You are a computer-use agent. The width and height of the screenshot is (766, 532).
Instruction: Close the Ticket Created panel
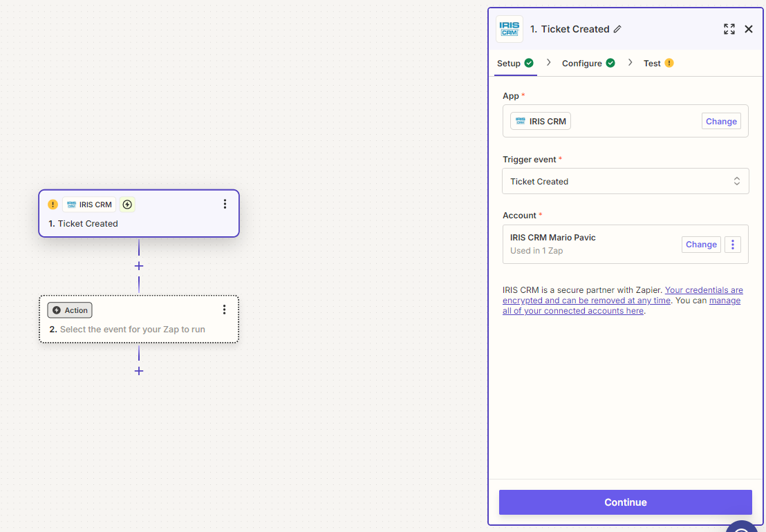[x=749, y=29]
